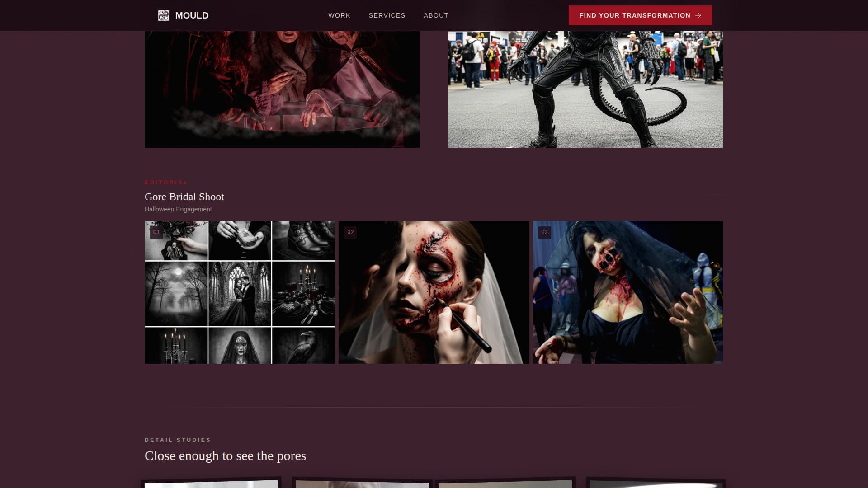Click the 01 badge on the collage

click(156, 232)
